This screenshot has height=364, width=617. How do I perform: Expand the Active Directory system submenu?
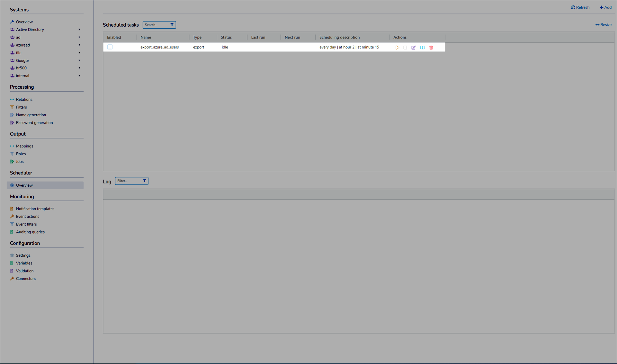79,30
